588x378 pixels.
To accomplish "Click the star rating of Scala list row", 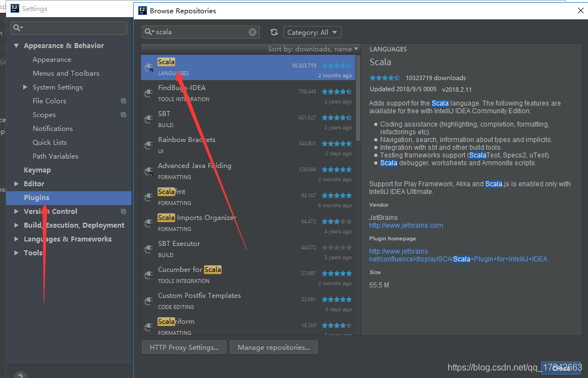I will point(337,66).
